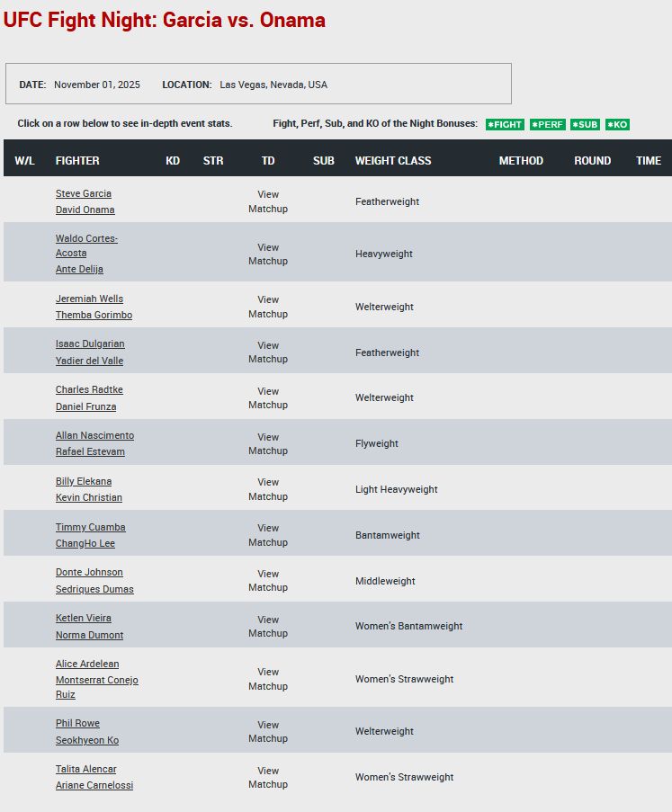Click the green KO bonus badge
Screen dimensions: 672x812
pos(618,124)
